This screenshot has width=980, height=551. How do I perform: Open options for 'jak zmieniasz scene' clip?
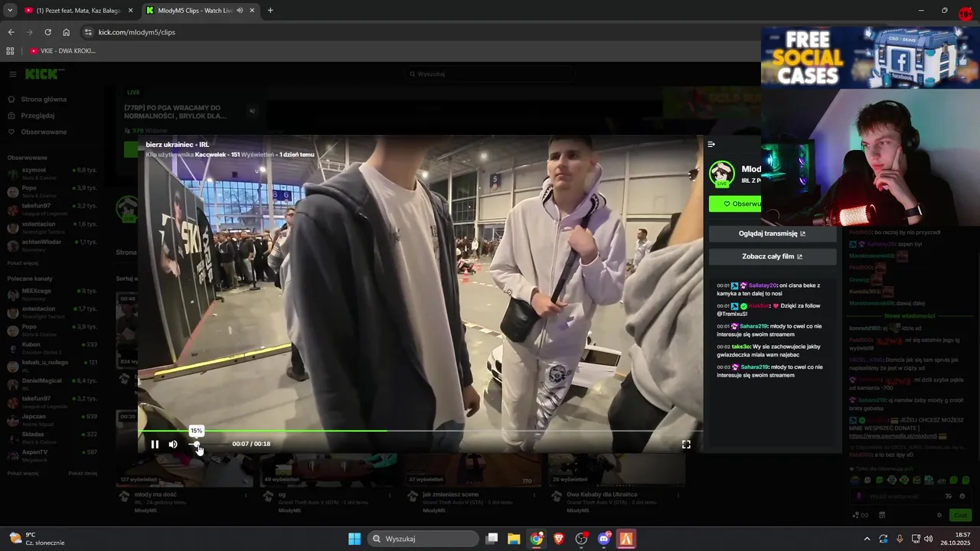click(534, 495)
